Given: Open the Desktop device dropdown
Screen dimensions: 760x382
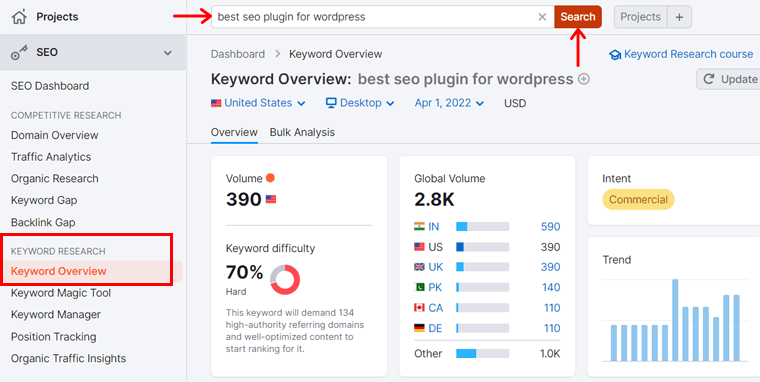Looking at the screenshot, I should tap(360, 103).
